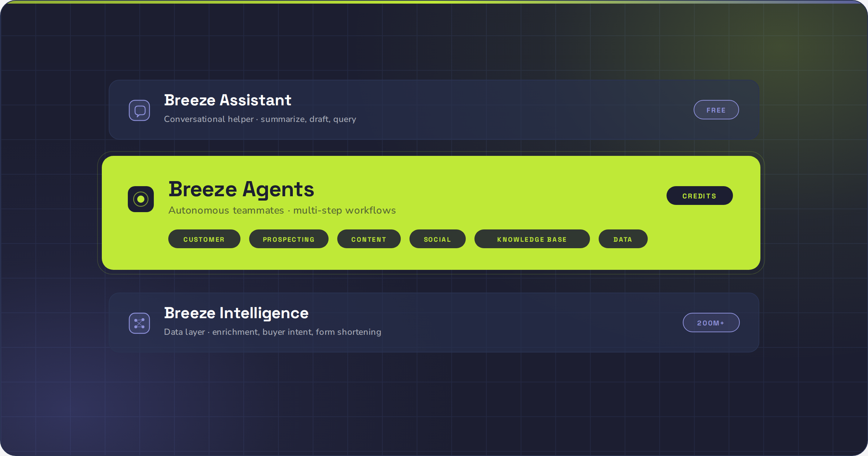Click 'Conversational helper · summarize, draft, query' text
868x456 pixels.
[260, 119]
